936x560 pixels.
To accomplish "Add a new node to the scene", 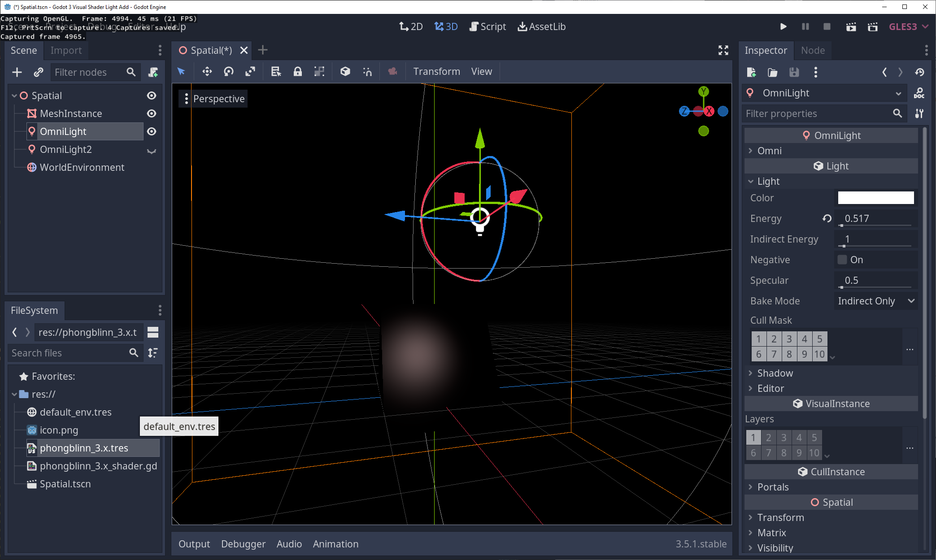I will tap(17, 72).
